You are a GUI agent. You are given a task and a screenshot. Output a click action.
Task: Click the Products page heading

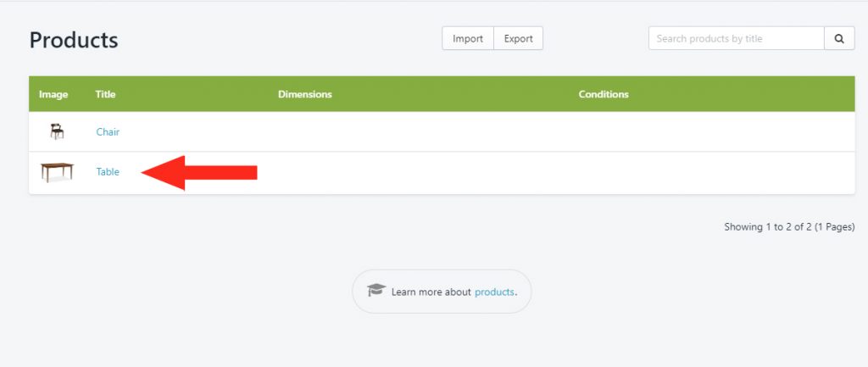click(x=74, y=40)
